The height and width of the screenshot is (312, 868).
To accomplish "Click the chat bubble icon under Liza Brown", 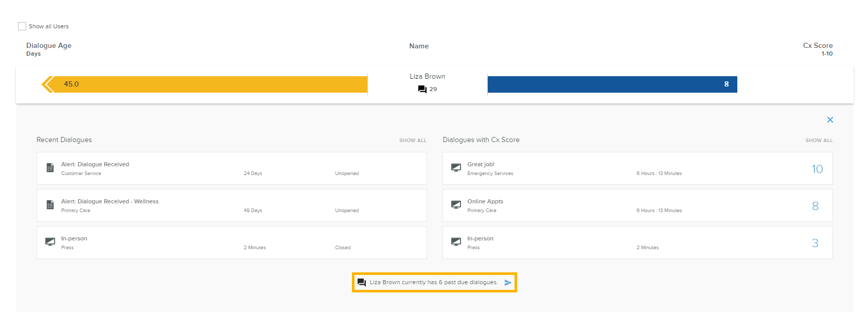I will [x=422, y=89].
